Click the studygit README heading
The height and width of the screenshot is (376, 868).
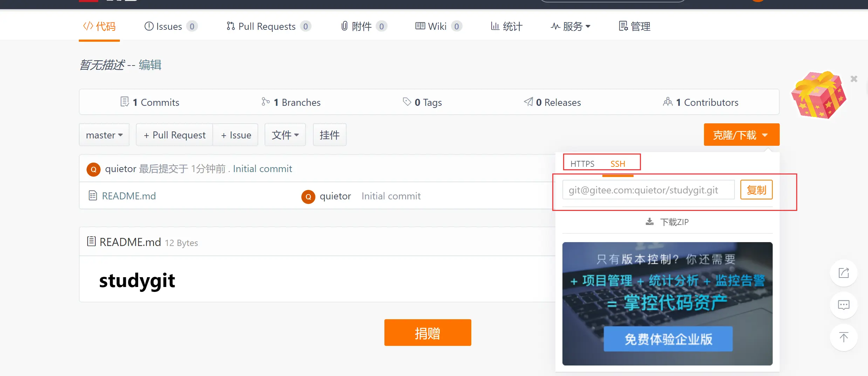coord(137,281)
